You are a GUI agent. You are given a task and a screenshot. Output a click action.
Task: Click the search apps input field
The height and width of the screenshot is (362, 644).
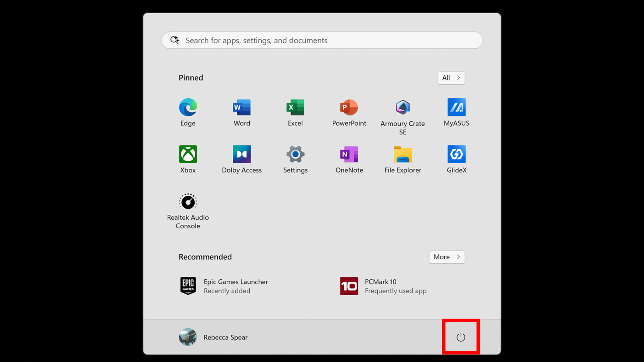pos(322,41)
